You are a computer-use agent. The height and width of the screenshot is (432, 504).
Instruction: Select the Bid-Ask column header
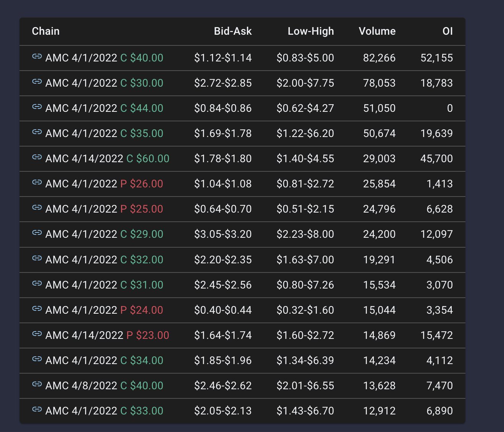click(233, 31)
